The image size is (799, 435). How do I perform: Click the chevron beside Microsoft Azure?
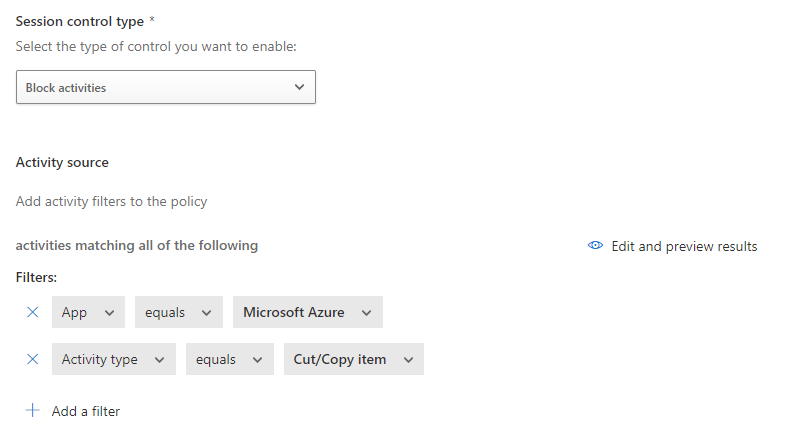(367, 313)
